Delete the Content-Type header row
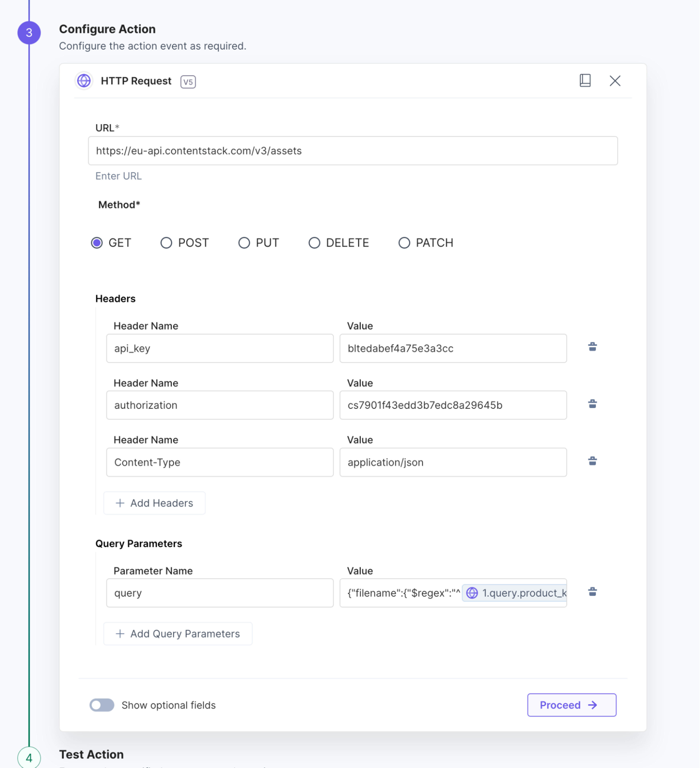 coord(592,461)
